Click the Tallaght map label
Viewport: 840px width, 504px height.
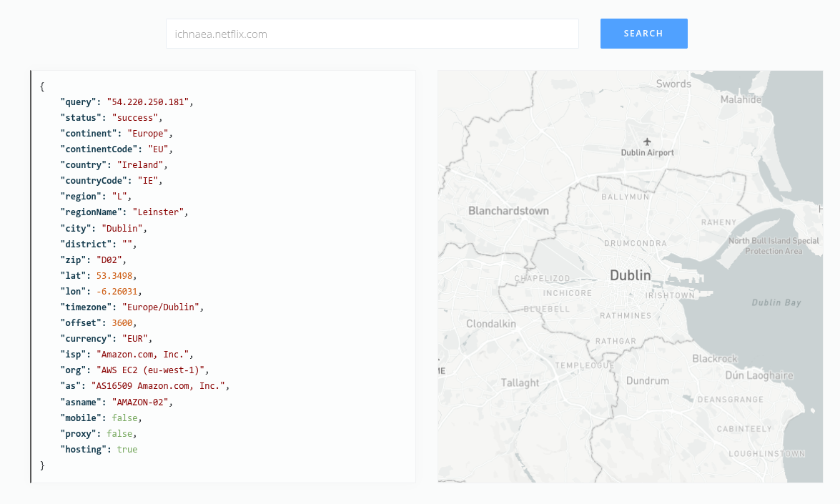[520, 383]
